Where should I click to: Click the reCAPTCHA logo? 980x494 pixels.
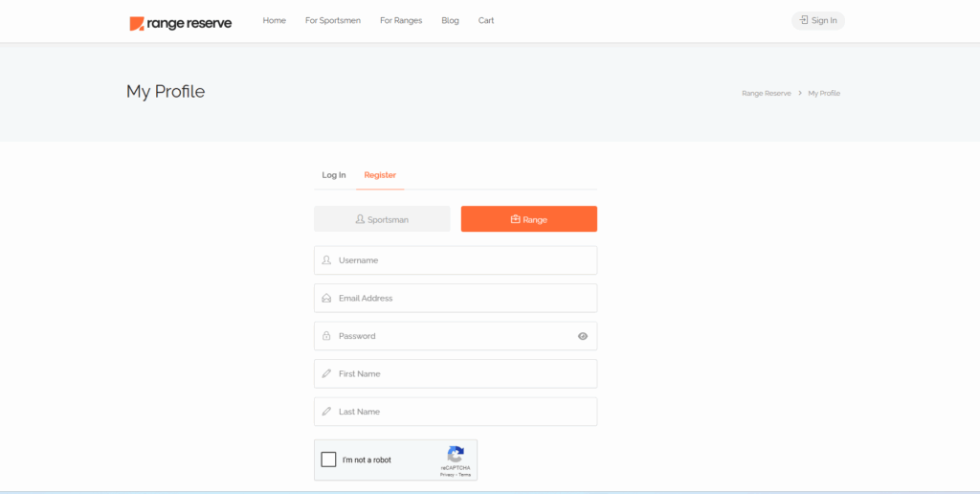click(x=456, y=454)
